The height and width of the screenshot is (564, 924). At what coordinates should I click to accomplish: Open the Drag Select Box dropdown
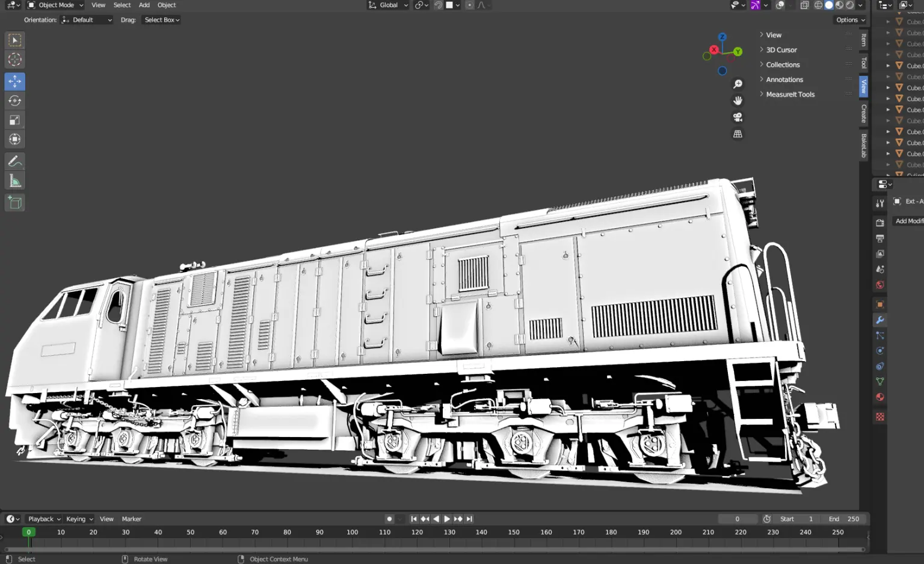(162, 20)
